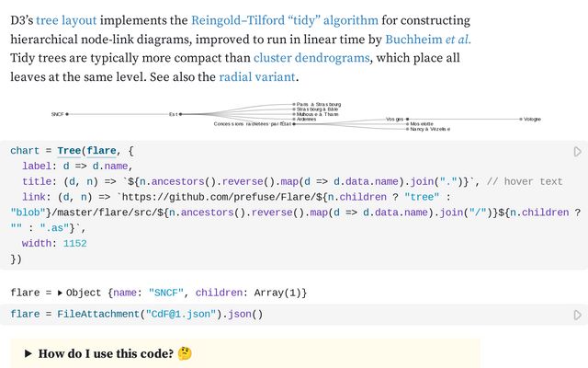Click the Paris à Strasbourg leaf label
Screen dimensions: 588x368
(x=319, y=104)
